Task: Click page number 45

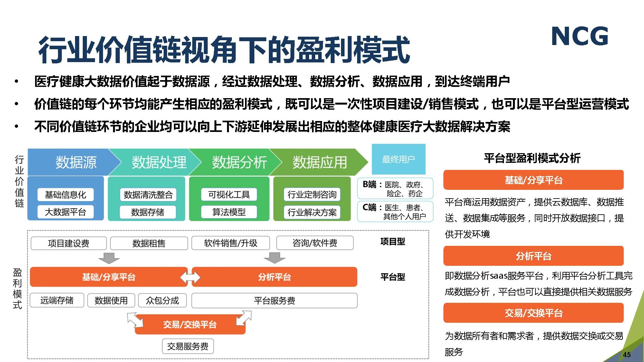Action: click(627, 355)
